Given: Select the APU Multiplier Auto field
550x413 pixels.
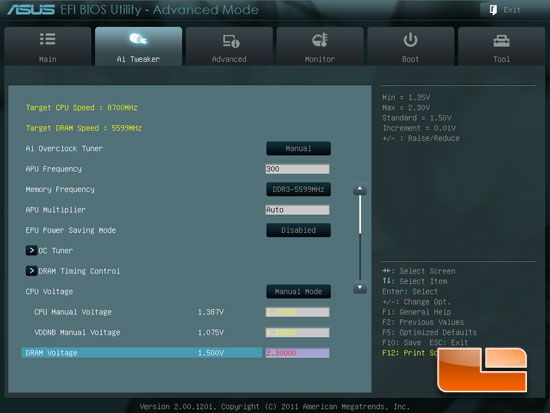Looking at the screenshot, I should pos(297,210).
